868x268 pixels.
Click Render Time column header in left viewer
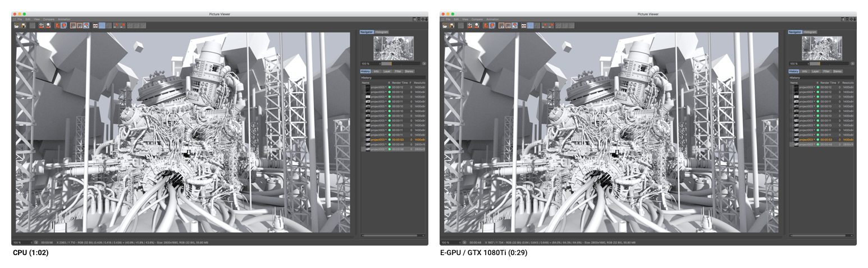pos(400,83)
